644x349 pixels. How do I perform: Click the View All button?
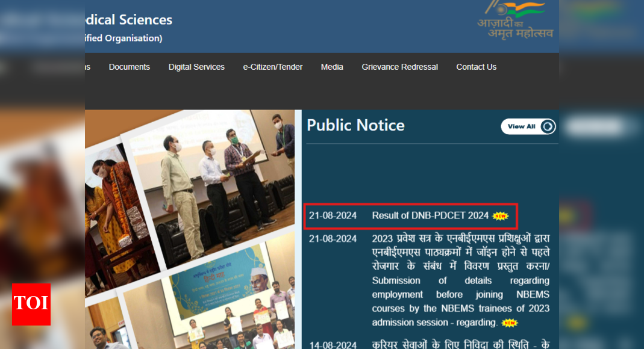[x=528, y=126]
